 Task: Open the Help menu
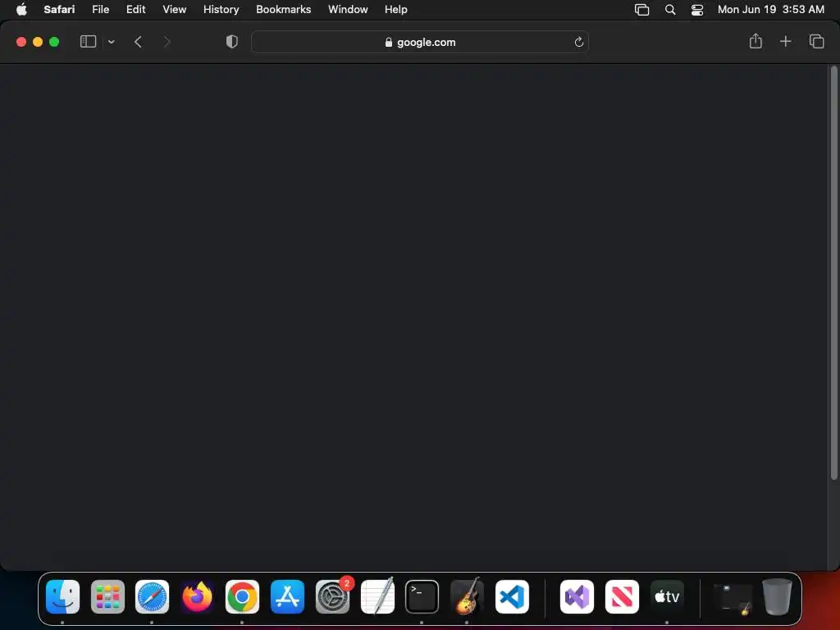point(396,9)
